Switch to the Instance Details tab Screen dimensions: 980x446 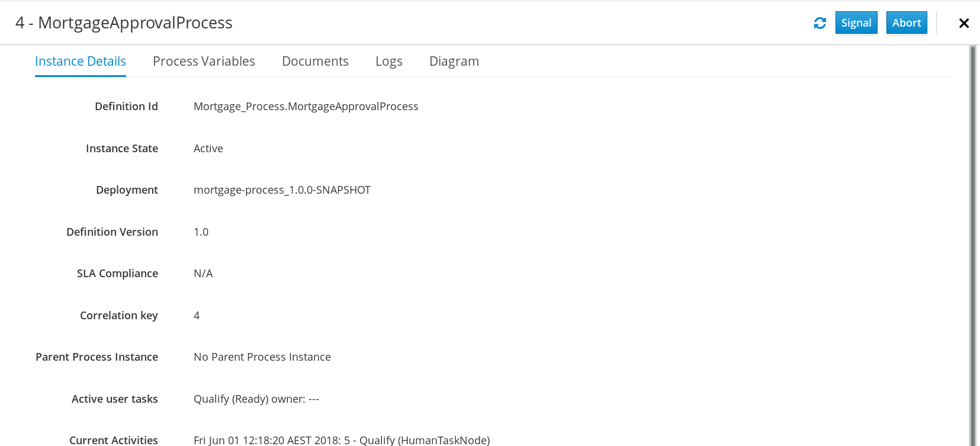click(81, 62)
